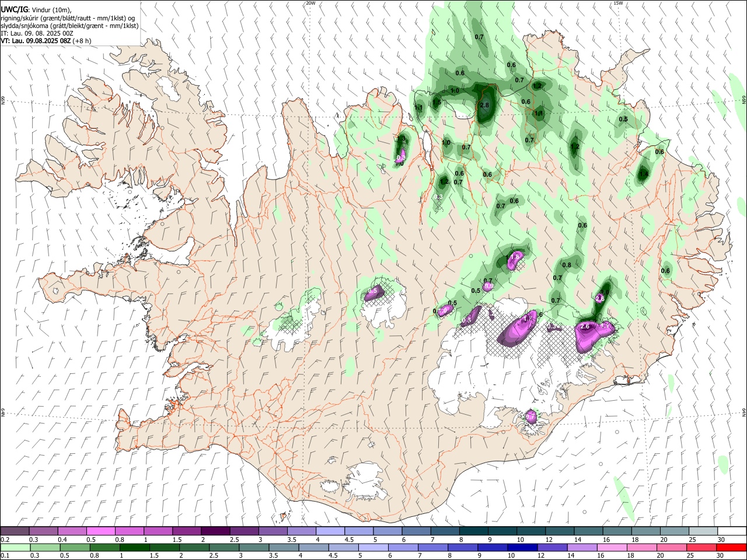Select the deep navy blue rain swatch labeled 10
This screenshot has height=560, width=747.
pos(522,547)
